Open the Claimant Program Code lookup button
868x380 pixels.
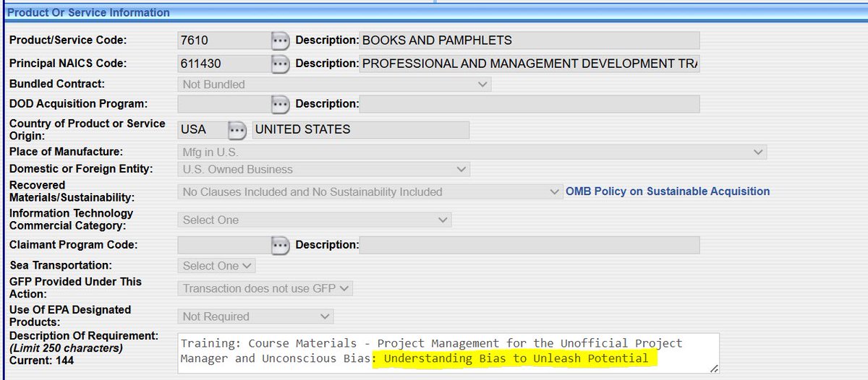pyautogui.click(x=280, y=245)
